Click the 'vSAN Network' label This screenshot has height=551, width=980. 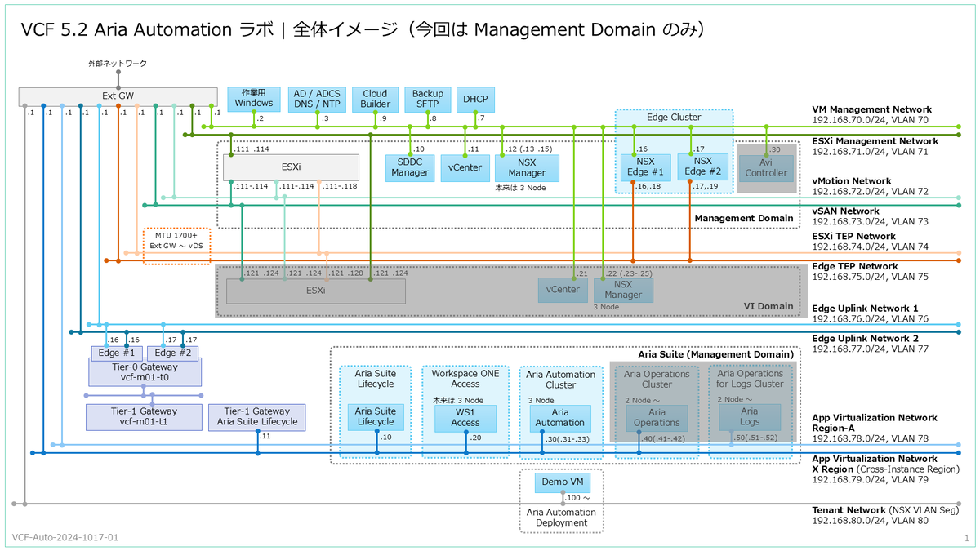coord(845,211)
